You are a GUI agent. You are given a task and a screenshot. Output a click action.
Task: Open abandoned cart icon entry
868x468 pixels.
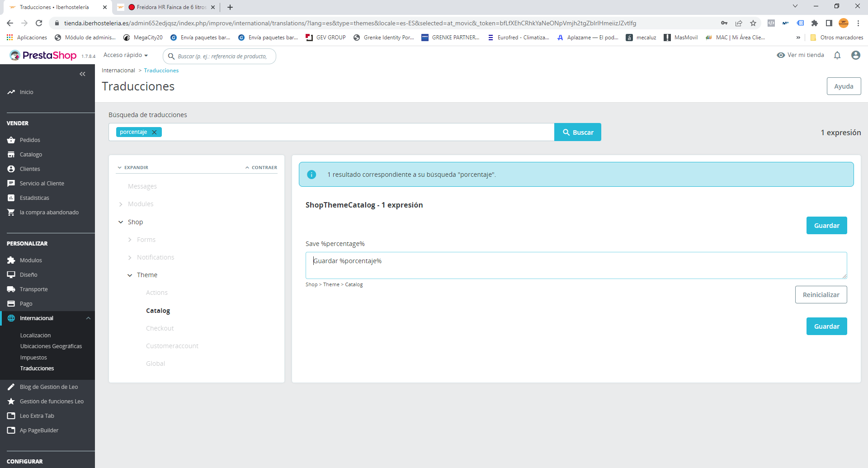(11, 213)
